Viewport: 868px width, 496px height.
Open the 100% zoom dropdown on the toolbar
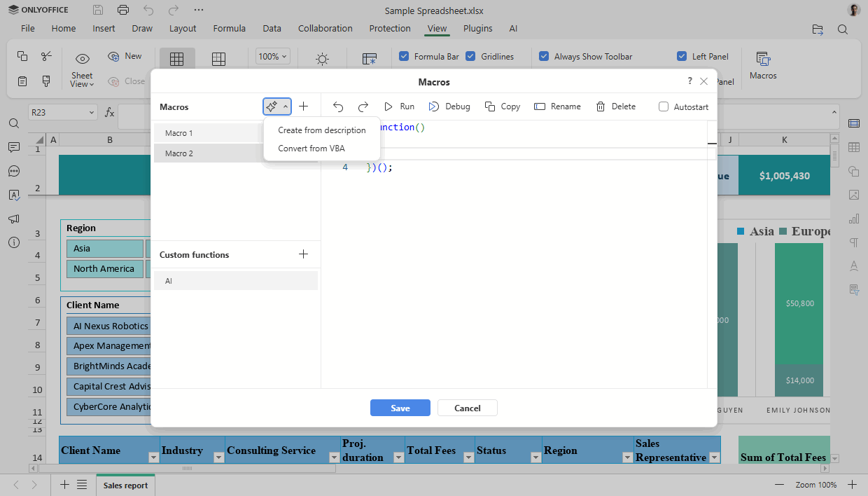272,56
